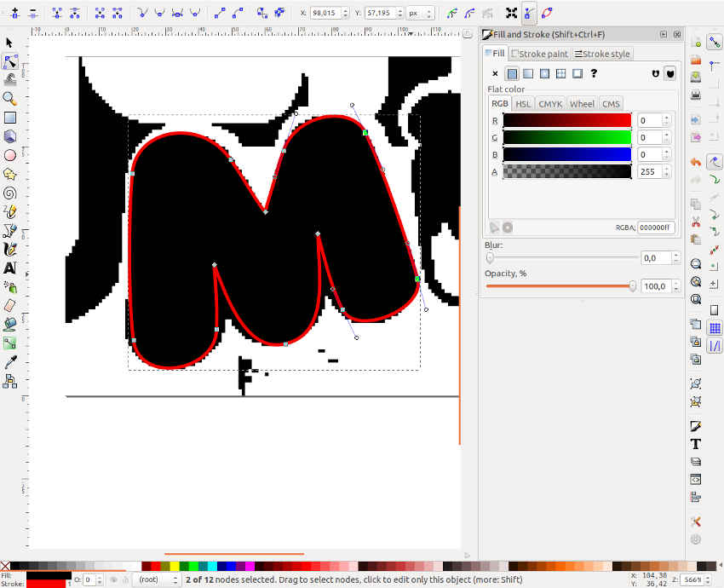Toggle show transformation handles for nodes
724x588 pixels.
pyautogui.click(x=511, y=14)
